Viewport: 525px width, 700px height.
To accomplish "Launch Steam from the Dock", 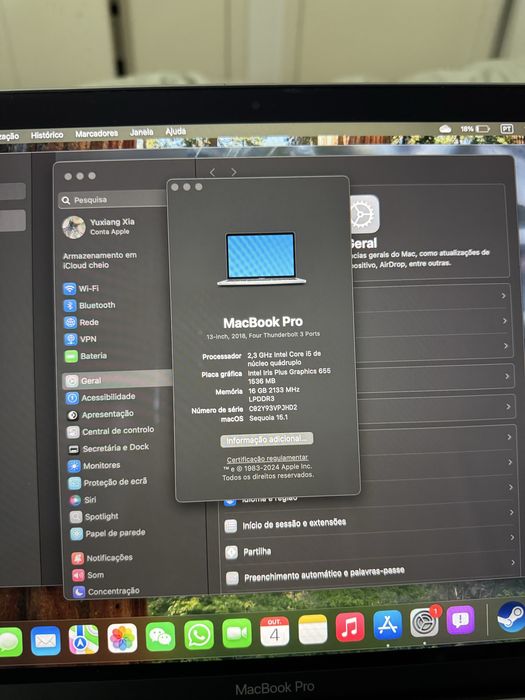I will [512, 617].
